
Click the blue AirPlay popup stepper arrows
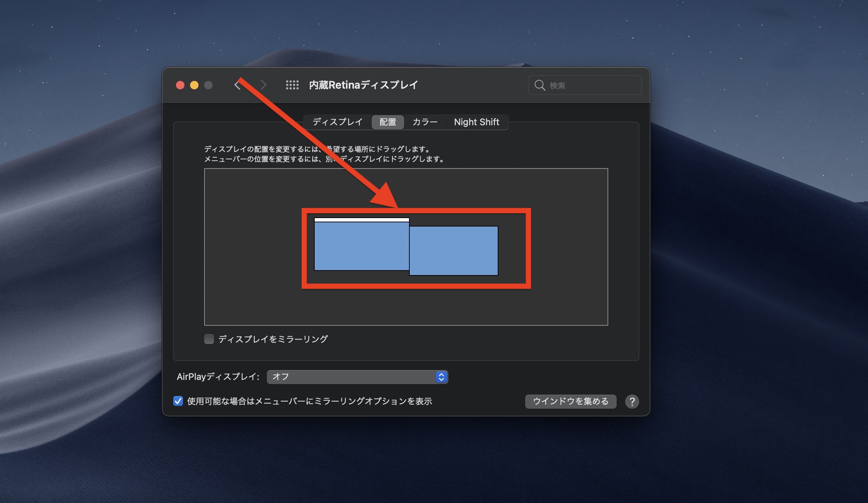pyautogui.click(x=441, y=377)
